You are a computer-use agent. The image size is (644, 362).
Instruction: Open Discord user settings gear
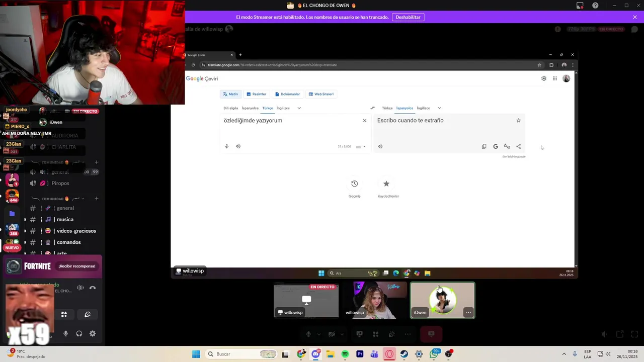tap(93, 333)
